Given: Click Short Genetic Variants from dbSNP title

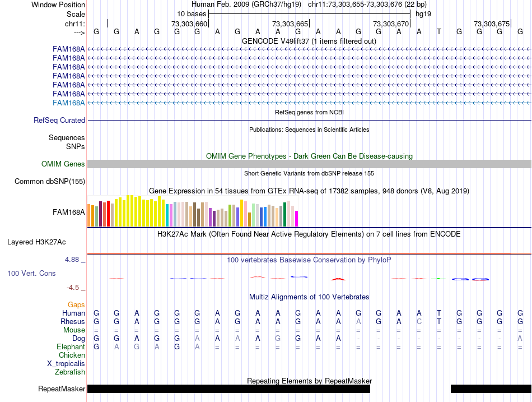Looking at the screenshot, I should [309, 173].
